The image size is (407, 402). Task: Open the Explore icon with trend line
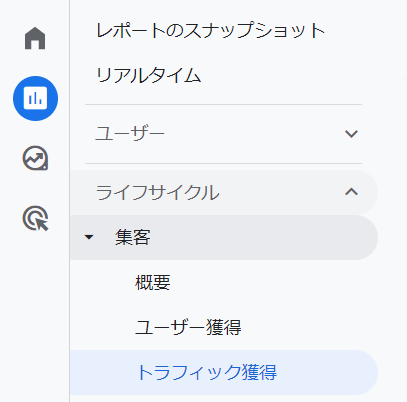(x=35, y=158)
